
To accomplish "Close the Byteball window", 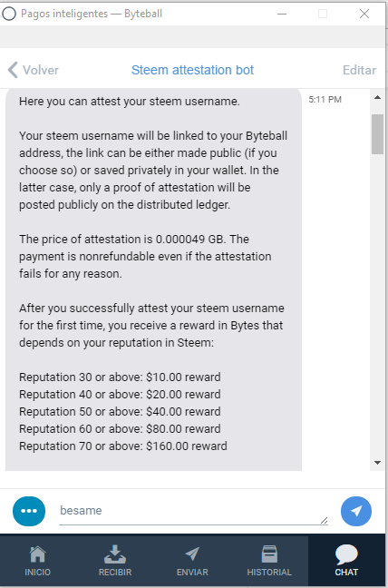I will (x=364, y=14).
